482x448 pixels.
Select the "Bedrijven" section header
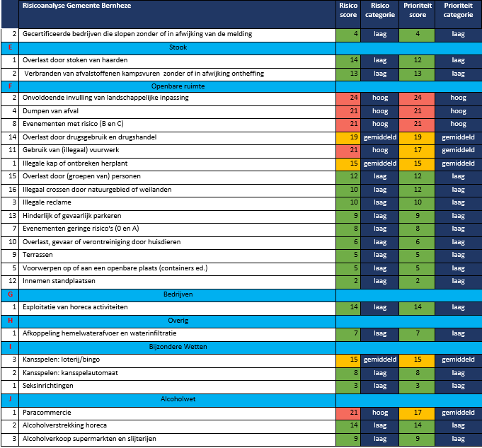coord(178,294)
